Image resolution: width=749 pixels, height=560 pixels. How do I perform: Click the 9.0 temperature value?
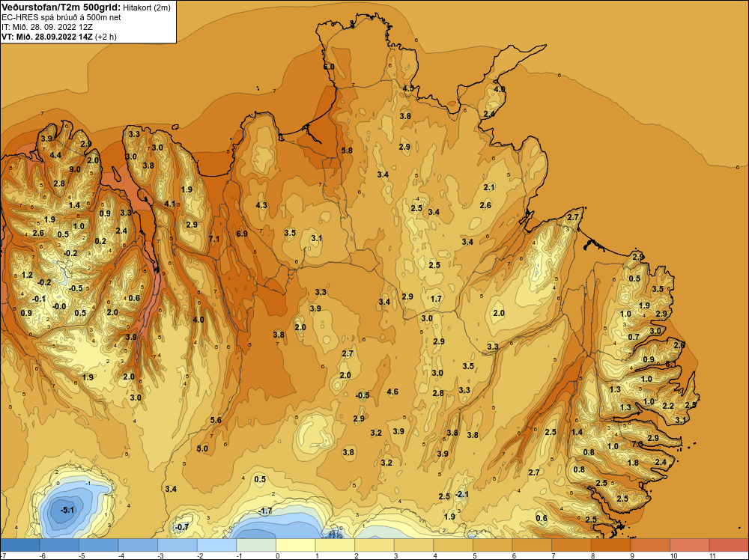(74, 169)
